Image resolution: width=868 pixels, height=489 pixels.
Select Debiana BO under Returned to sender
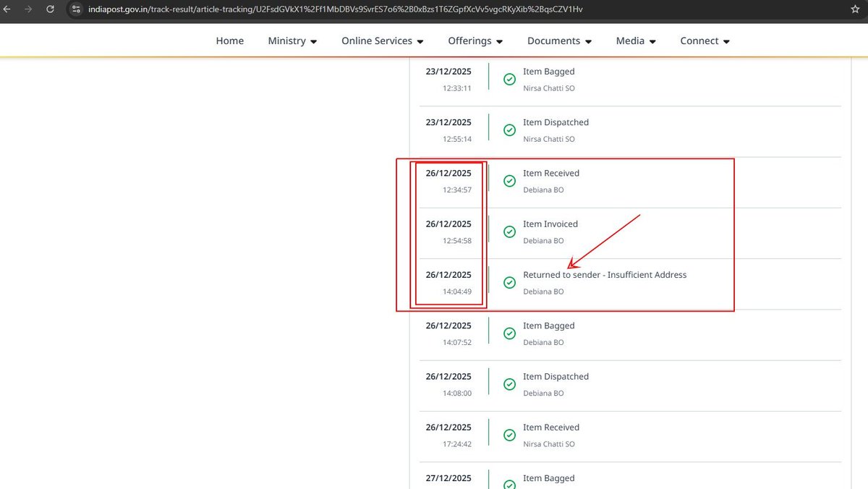click(543, 292)
